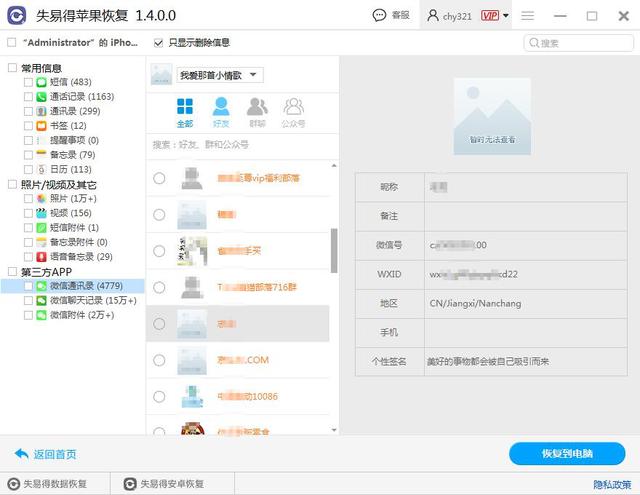This screenshot has width=640, height=495.
Task: Check the 视频 (156) checkbox
Action: (x=28, y=213)
